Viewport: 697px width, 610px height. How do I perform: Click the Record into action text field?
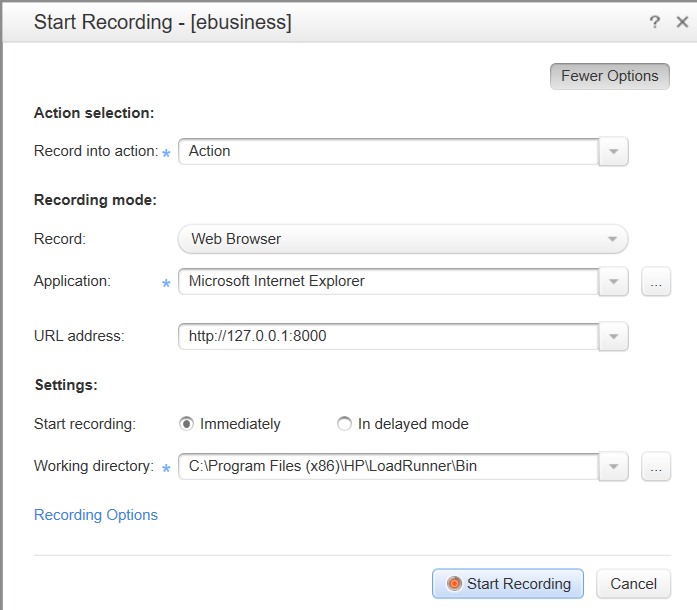click(x=389, y=152)
